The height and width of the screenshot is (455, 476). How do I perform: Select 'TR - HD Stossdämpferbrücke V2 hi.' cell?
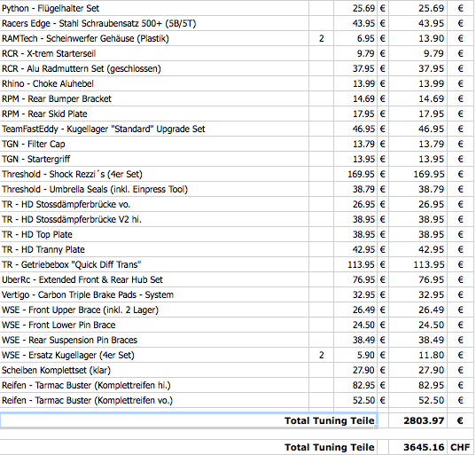click(154, 219)
